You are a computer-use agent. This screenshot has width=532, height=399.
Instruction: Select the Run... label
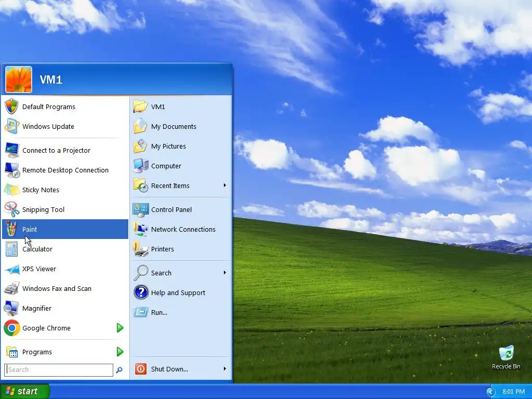pyautogui.click(x=159, y=312)
